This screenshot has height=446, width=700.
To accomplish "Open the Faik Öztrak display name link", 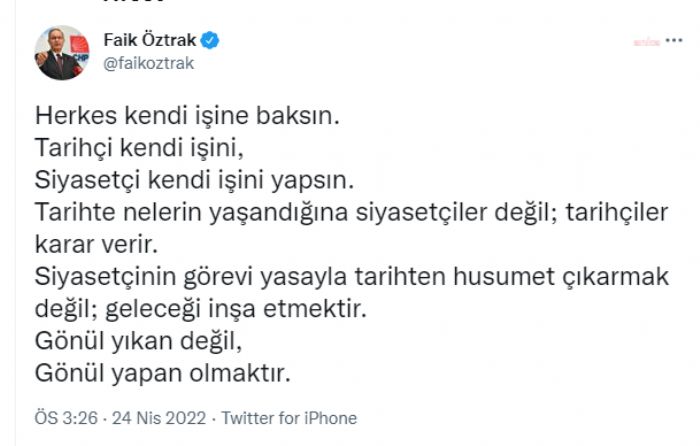I will pos(150,41).
